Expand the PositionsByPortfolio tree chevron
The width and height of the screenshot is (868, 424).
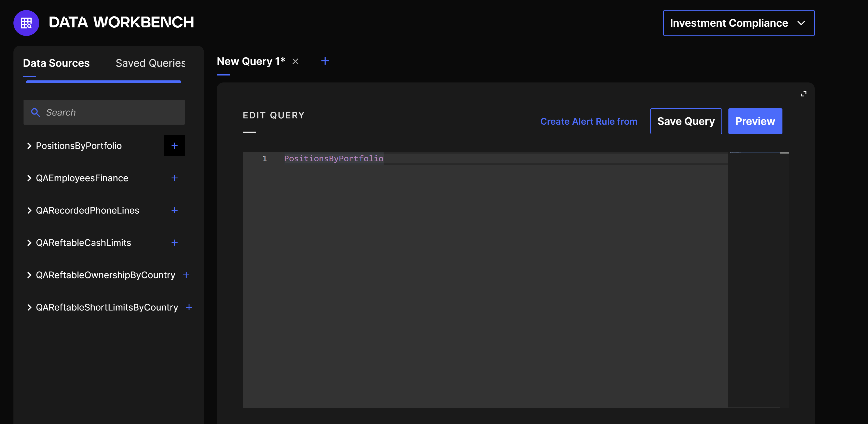click(x=29, y=146)
